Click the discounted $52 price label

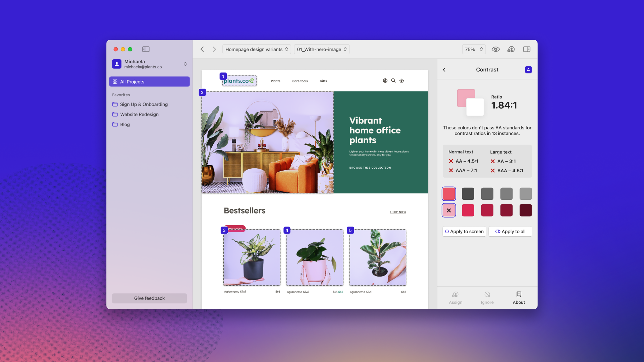[340, 292]
